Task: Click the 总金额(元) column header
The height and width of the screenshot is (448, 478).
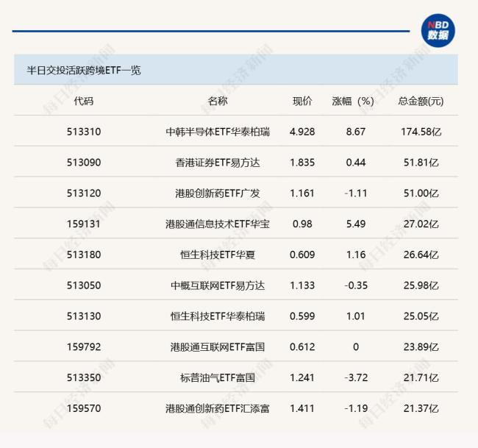Action: (x=421, y=101)
